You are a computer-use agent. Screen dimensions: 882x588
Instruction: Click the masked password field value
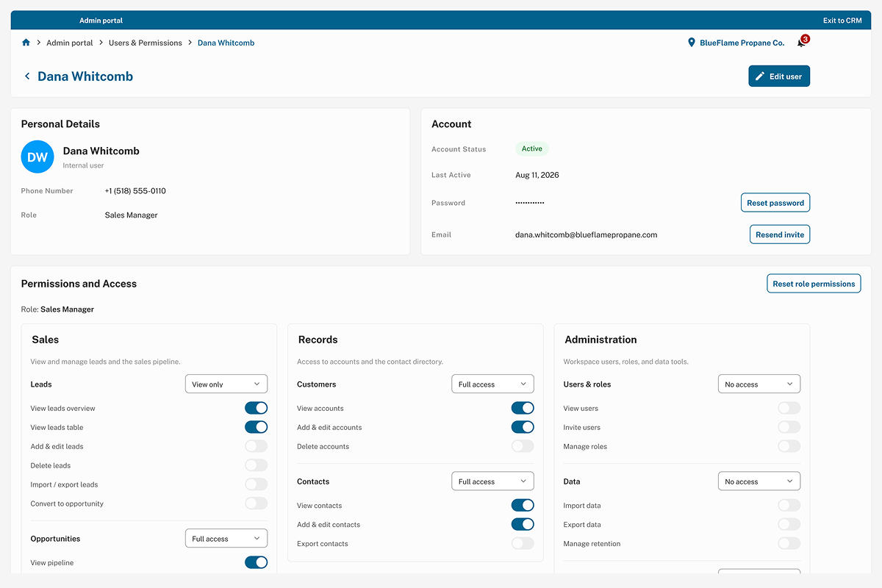530,203
